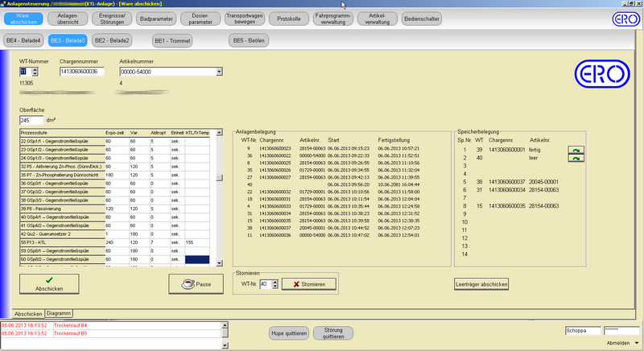Select the BE5 - Beölen station tab
The width and height of the screenshot is (644, 351).
(x=249, y=39)
